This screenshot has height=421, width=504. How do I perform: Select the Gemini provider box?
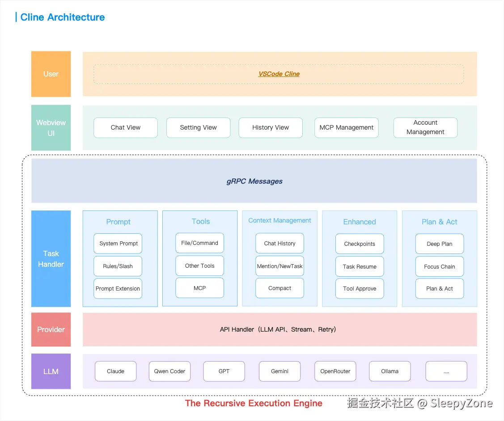tap(280, 371)
